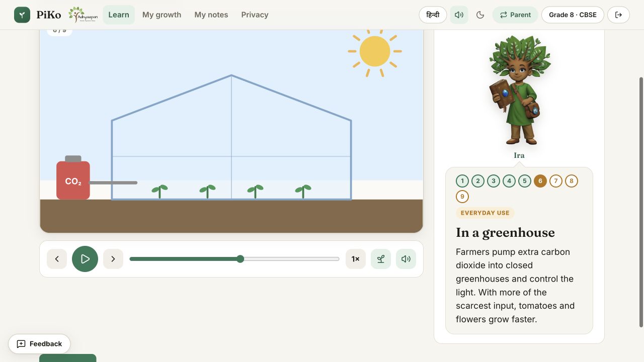Switch language to हिन्दी
The width and height of the screenshot is (644, 362).
433,15
